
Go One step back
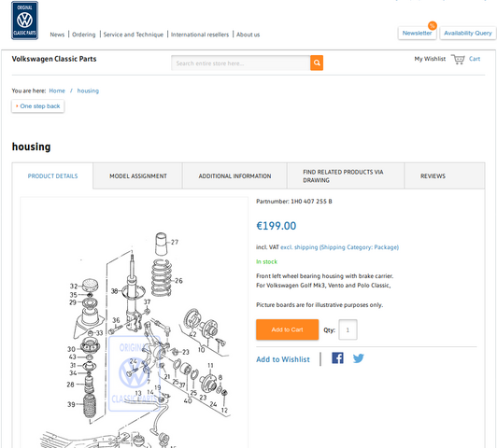[x=38, y=106]
